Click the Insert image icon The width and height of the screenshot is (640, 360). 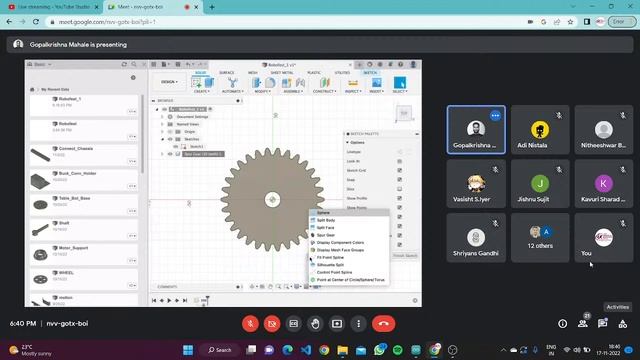376,82
